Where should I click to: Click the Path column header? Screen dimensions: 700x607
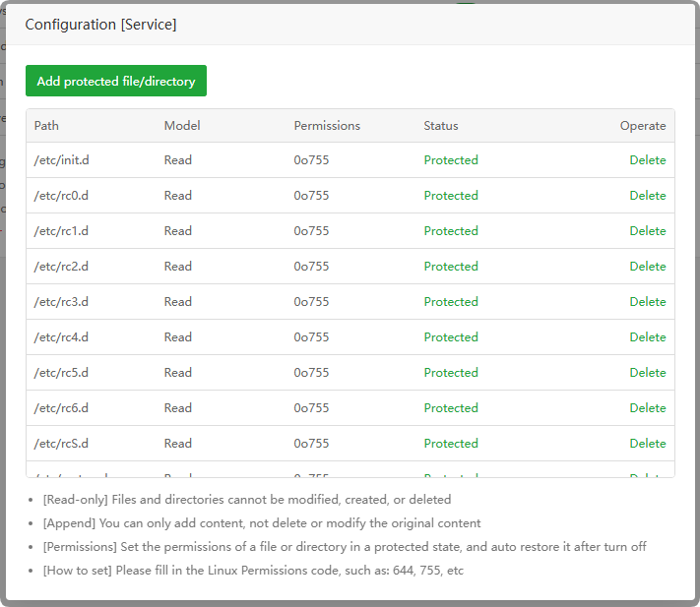(46, 126)
